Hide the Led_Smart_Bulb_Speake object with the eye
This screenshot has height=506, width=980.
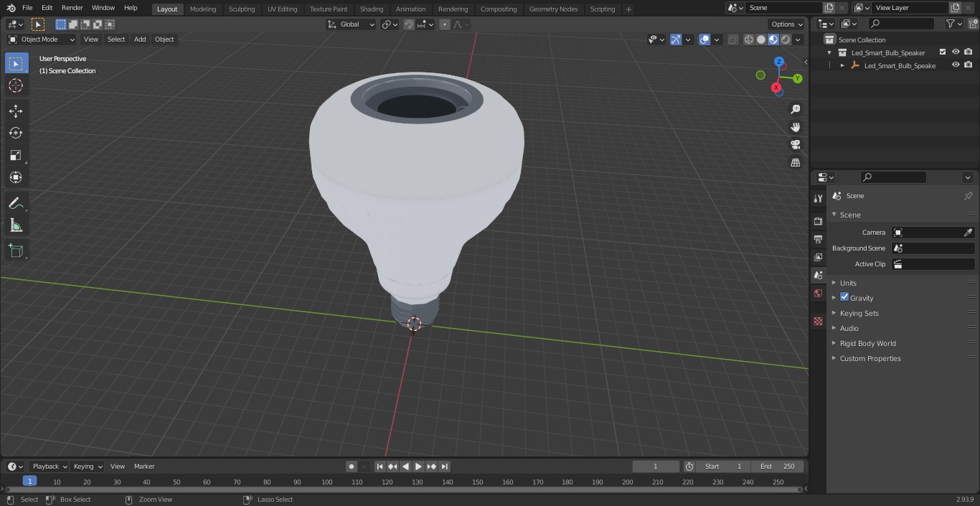956,65
